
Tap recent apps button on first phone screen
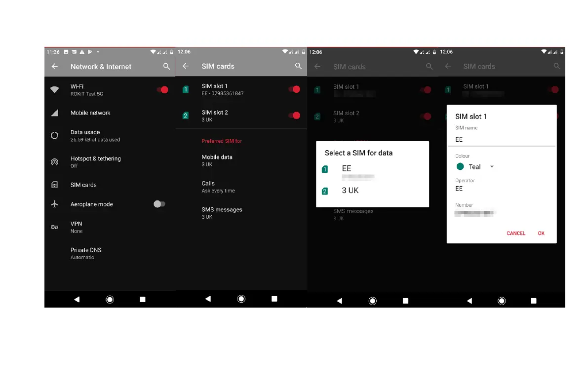click(x=143, y=299)
